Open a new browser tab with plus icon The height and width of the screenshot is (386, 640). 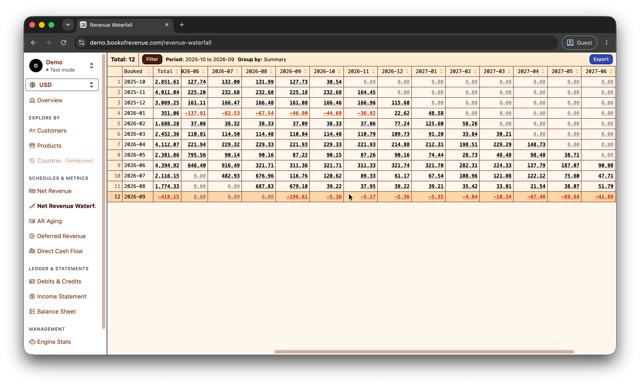[182, 25]
